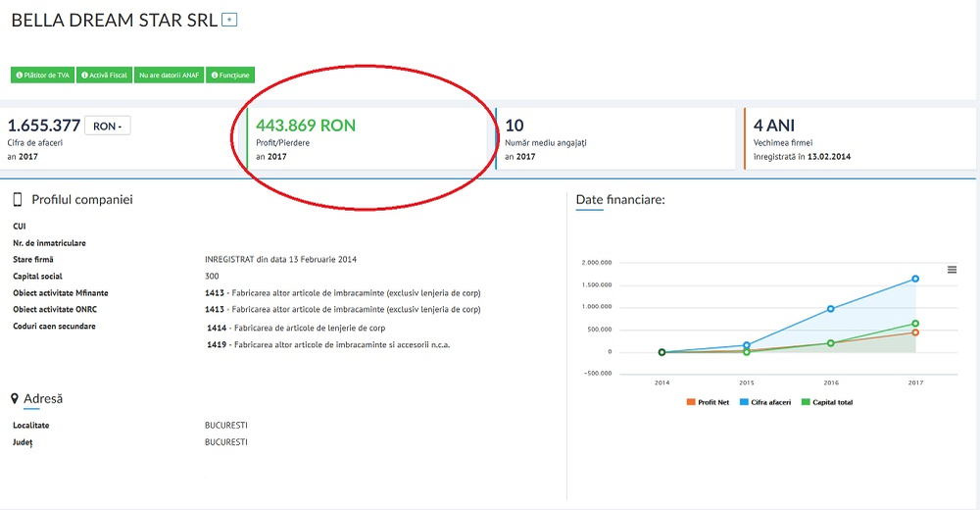Click the plus icon beside BELLA DREAM STAR SRL
This screenshot has width=980, height=510.
click(x=230, y=20)
